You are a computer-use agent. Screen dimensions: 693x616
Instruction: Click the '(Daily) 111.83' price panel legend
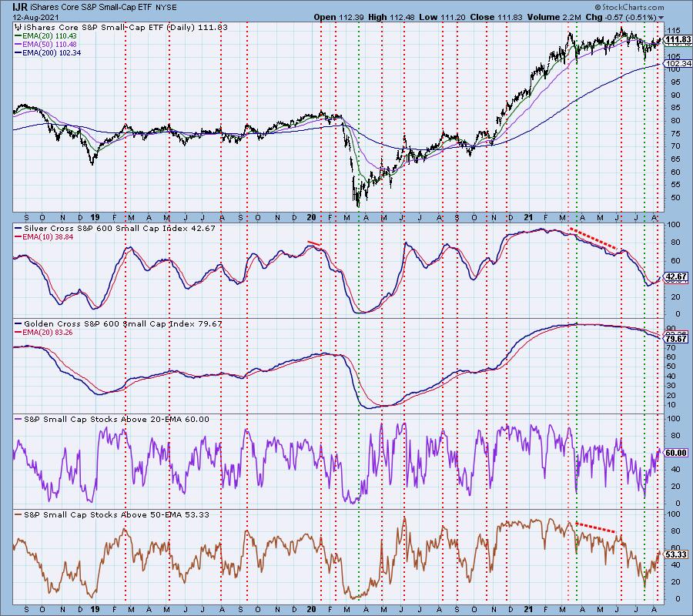point(121,27)
